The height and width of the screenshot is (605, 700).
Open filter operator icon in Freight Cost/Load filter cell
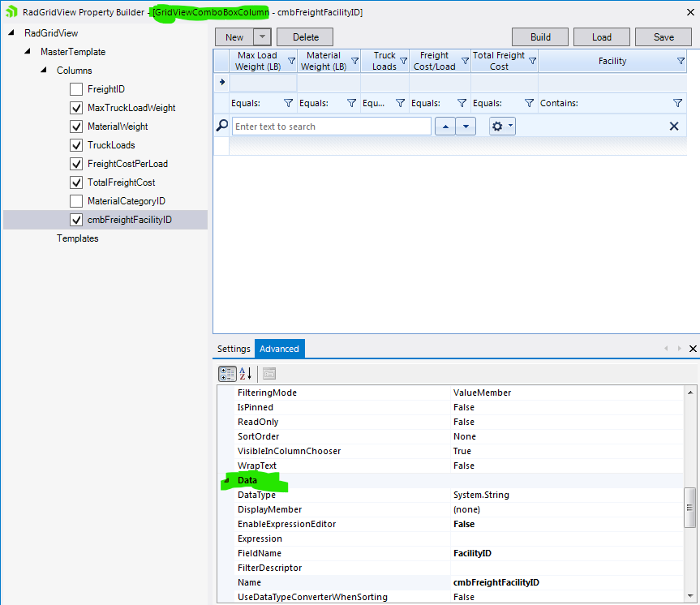462,103
